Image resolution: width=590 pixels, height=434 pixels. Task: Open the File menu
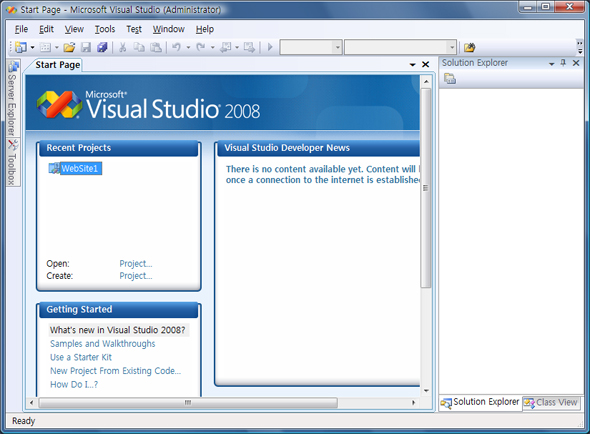pos(21,29)
